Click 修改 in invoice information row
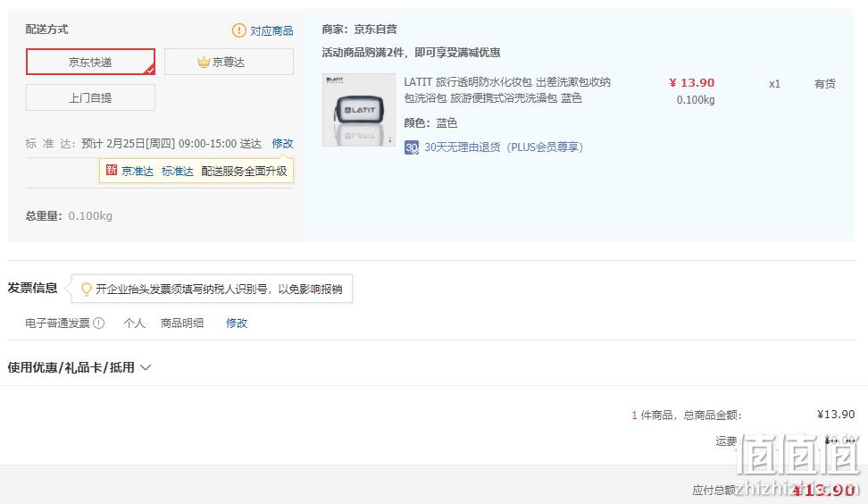The image size is (868, 504). [x=237, y=323]
